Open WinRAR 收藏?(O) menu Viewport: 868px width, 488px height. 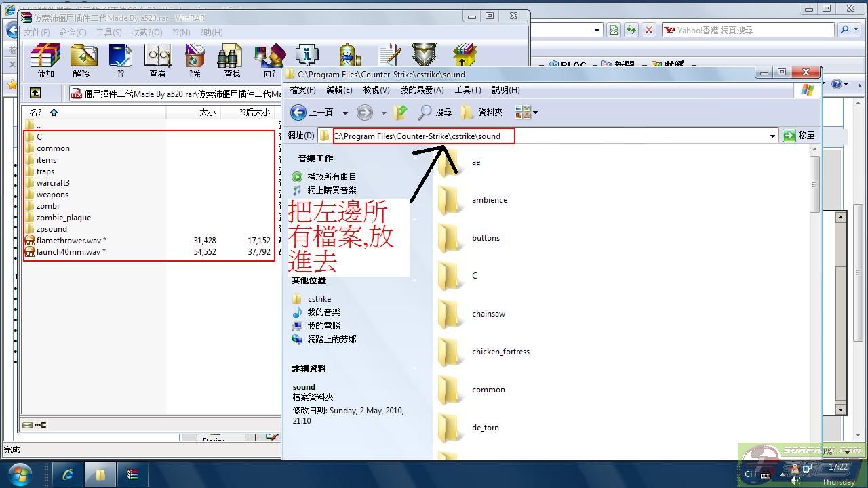146,32
